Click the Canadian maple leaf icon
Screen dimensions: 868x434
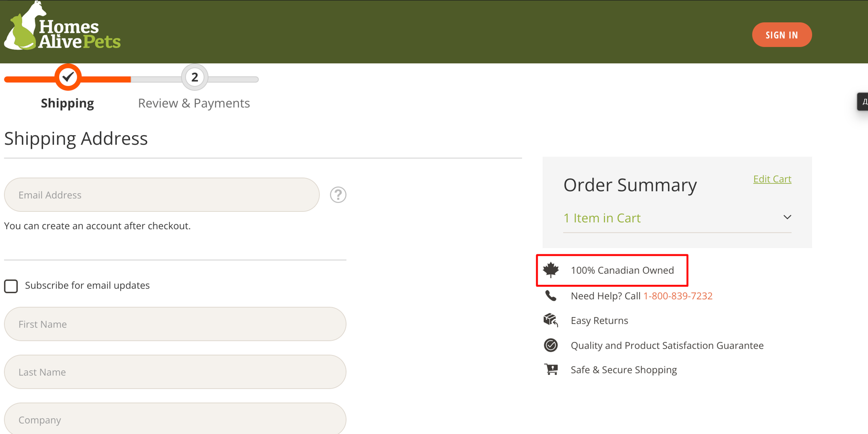click(x=551, y=270)
